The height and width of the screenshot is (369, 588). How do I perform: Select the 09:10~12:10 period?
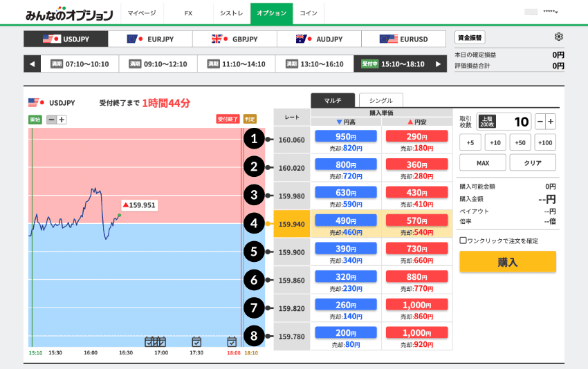tap(158, 64)
